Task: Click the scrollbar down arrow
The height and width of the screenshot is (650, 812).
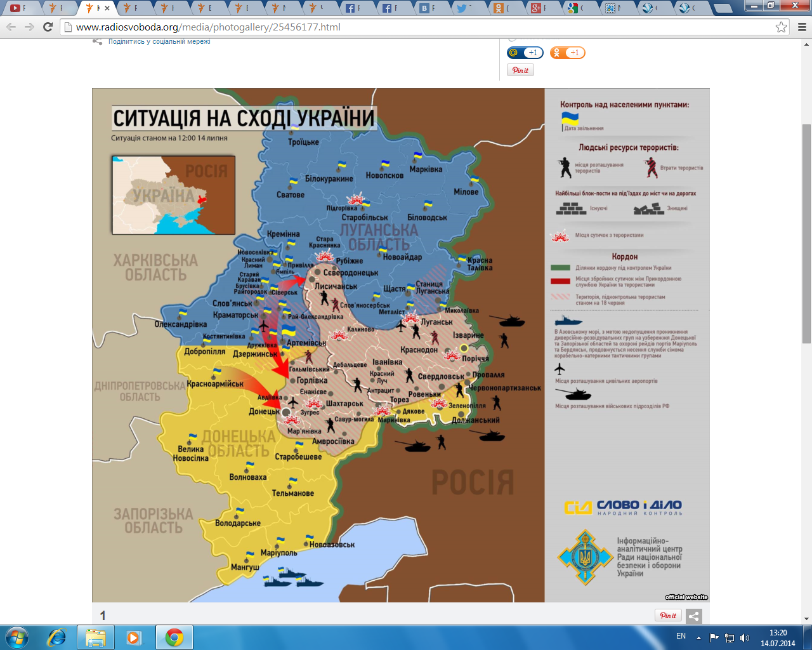Action: click(807, 618)
